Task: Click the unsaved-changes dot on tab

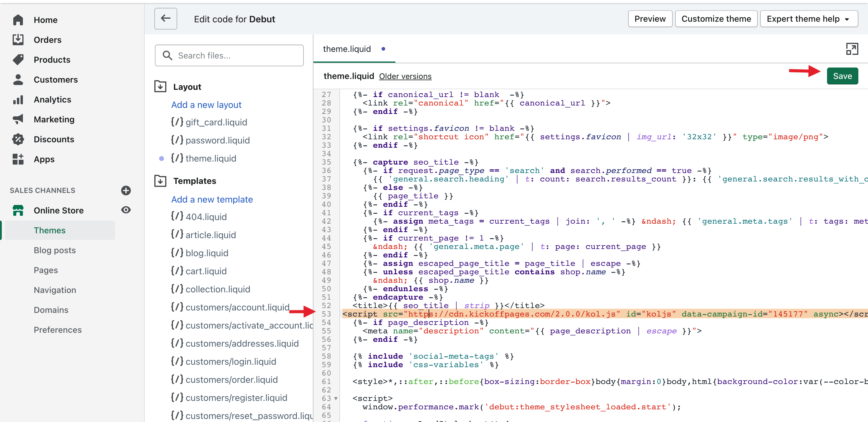Action: point(383,49)
